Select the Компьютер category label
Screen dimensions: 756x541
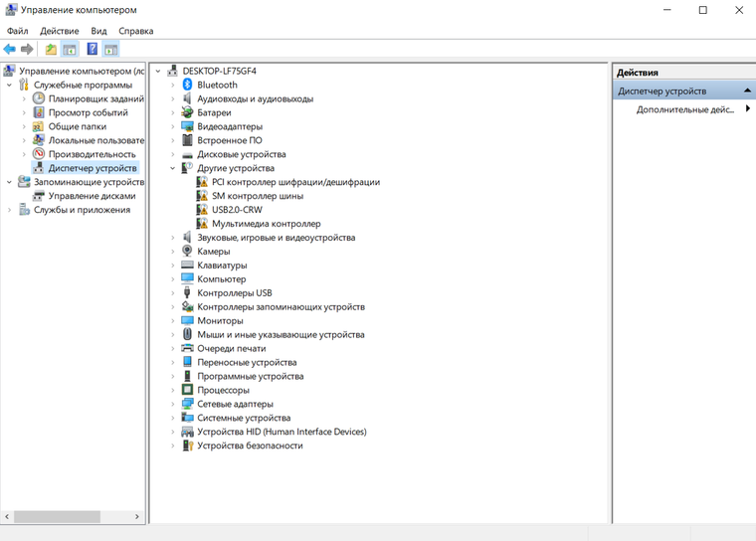click(x=221, y=279)
